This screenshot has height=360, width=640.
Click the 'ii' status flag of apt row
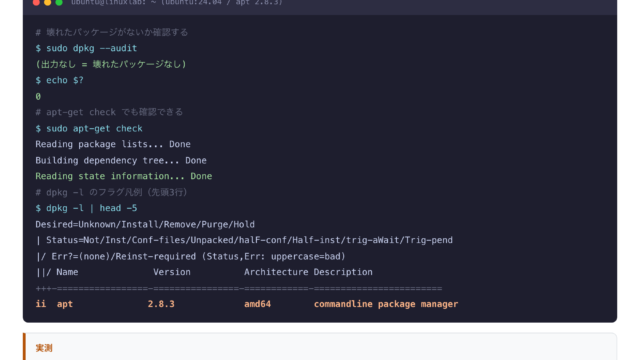click(x=40, y=304)
